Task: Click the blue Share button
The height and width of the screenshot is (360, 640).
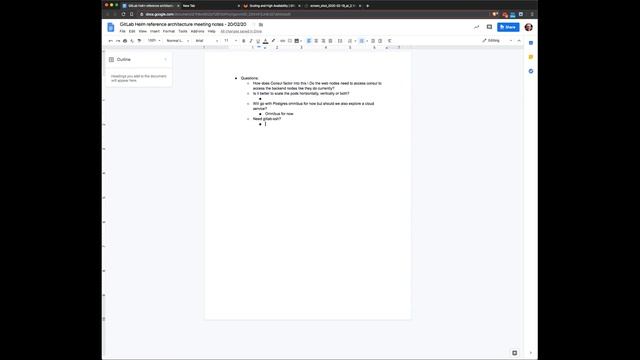Action: [508, 27]
